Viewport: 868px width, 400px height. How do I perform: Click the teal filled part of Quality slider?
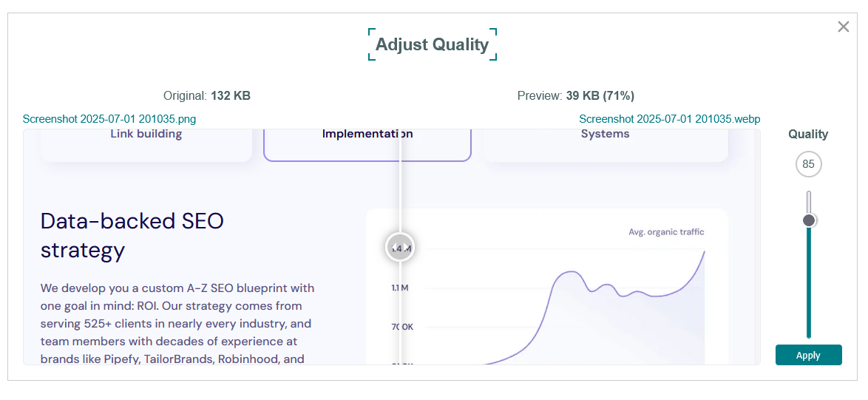[x=809, y=282]
